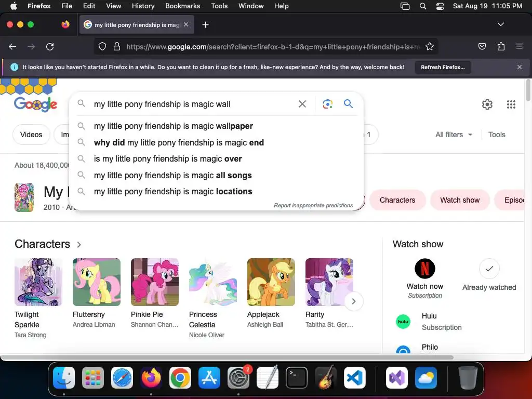
Task: Open the Apple menu
Action: pyautogui.click(x=14, y=6)
